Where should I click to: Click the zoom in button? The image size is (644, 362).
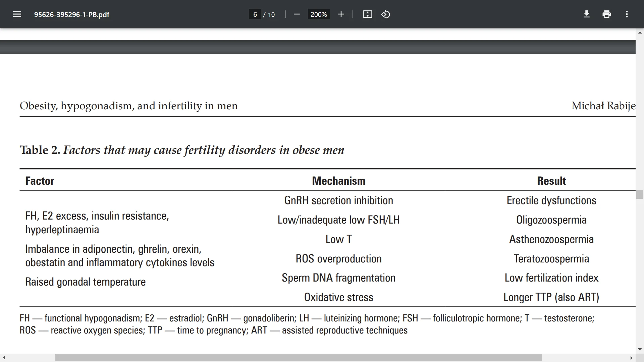(x=341, y=15)
